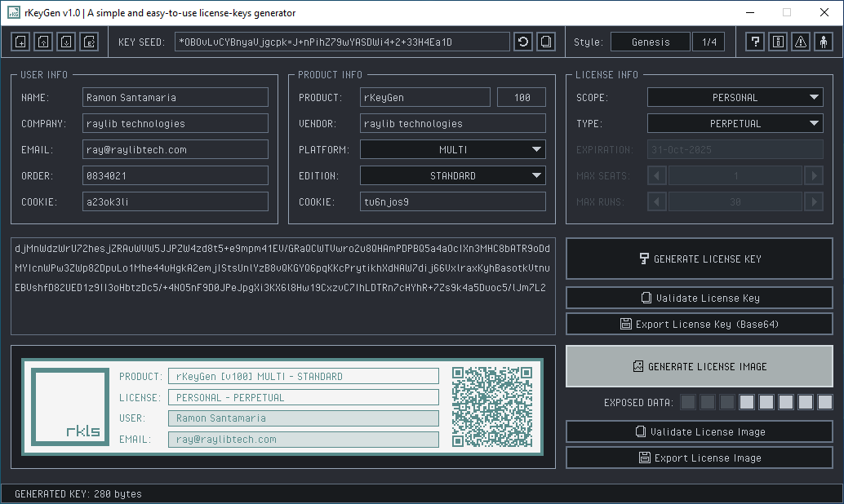The image size is (844, 504).
Task: Click the MAX SEATS value field
Action: [x=735, y=175]
